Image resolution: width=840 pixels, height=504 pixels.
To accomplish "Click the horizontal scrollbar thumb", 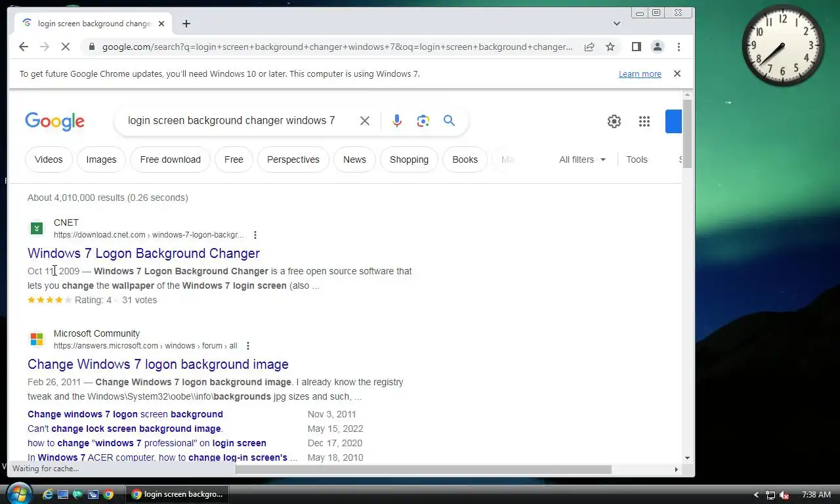I will click(423, 469).
